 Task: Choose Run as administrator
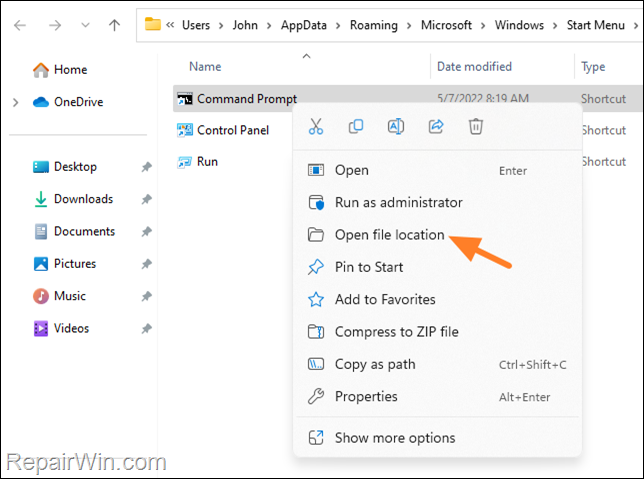pos(437,203)
